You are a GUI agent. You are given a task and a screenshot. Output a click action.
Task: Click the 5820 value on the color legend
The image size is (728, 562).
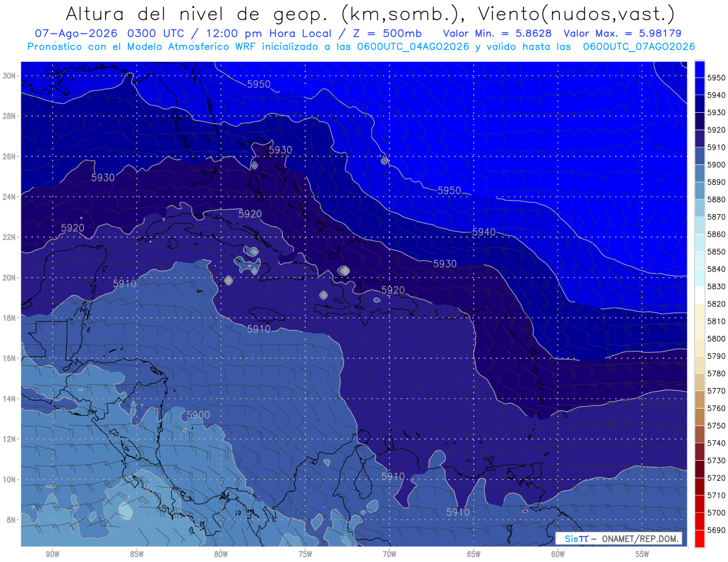click(x=716, y=304)
